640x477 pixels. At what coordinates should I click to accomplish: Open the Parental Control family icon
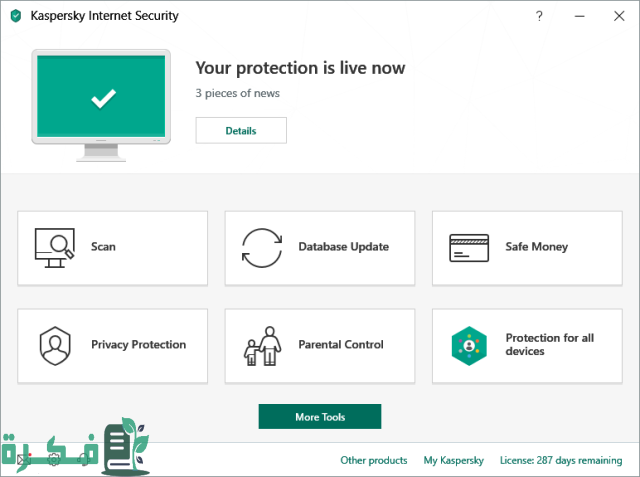point(262,346)
